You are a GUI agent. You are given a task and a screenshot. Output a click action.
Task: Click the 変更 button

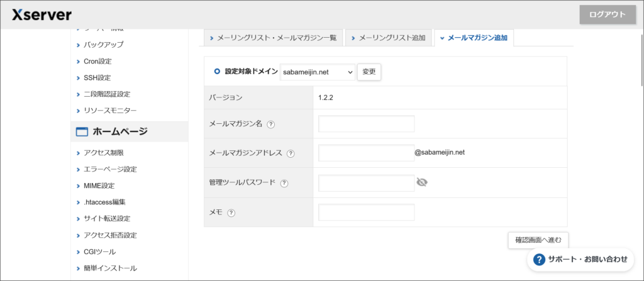click(x=369, y=72)
